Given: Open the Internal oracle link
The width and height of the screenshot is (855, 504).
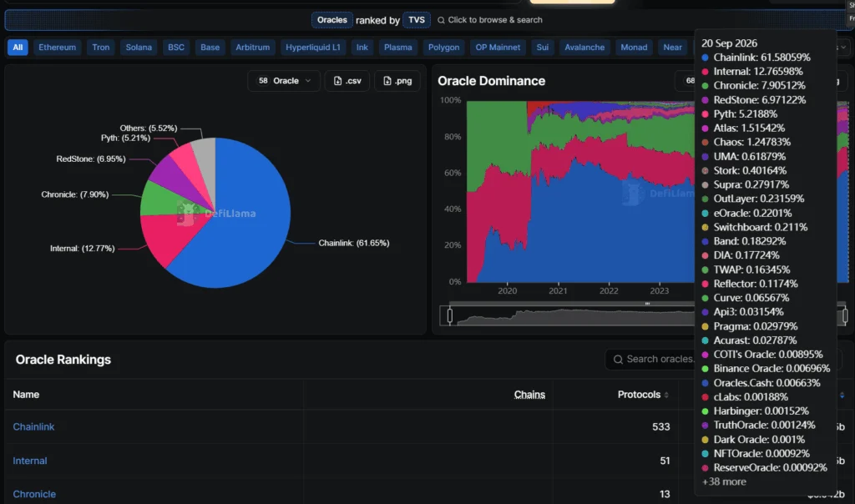Looking at the screenshot, I should point(30,461).
